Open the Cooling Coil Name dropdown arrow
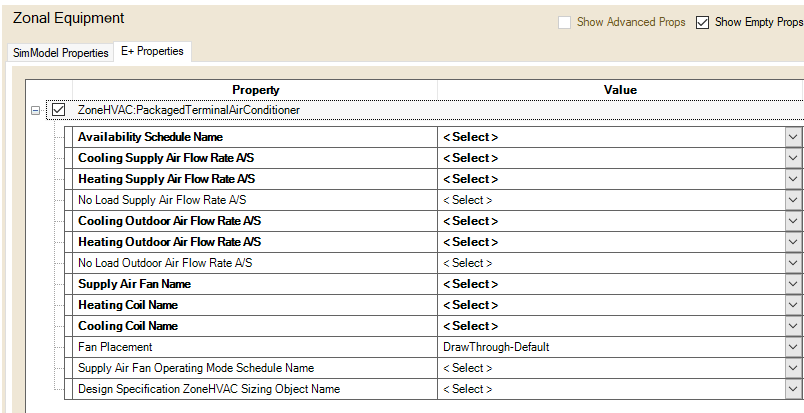The height and width of the screenshot is (413, 804). tap(793, 326)
